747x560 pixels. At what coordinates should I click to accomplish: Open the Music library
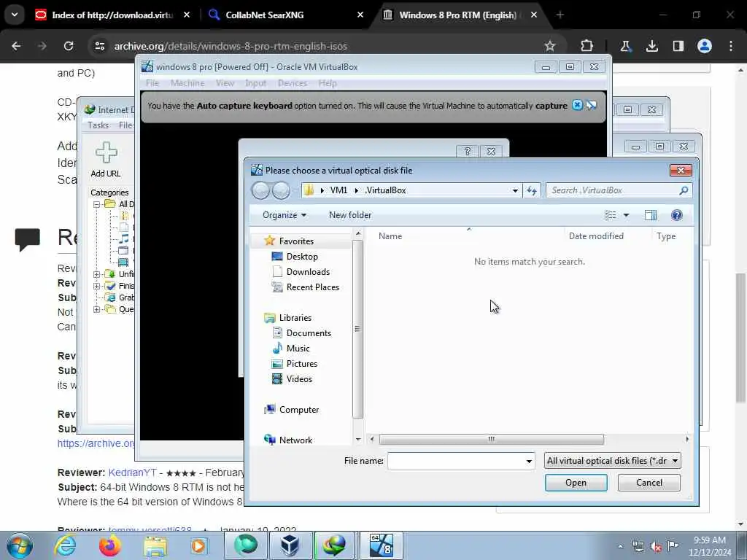(x=298, y=349)
